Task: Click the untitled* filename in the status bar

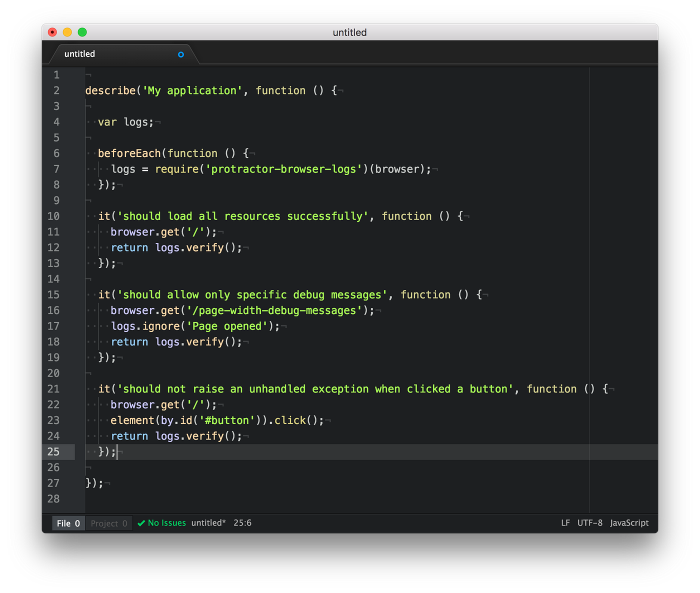Action: click(x=208, y=522)
